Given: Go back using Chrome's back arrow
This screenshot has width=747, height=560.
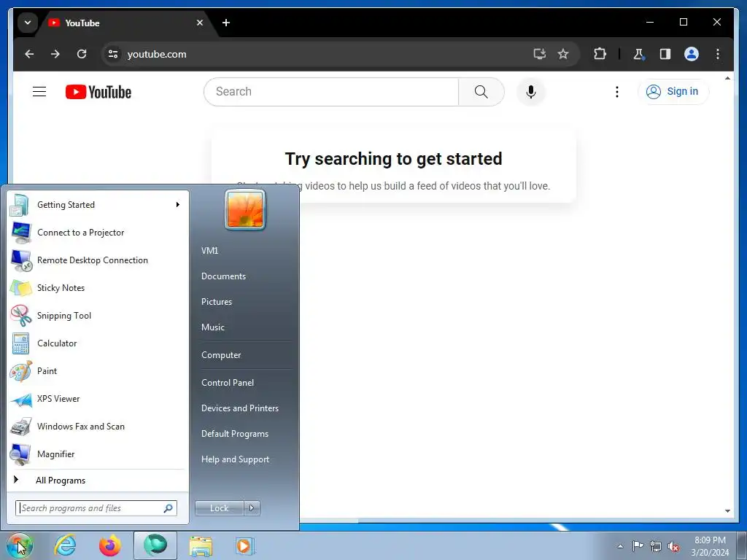Looking at the screenshot, I should click(29, 54).
